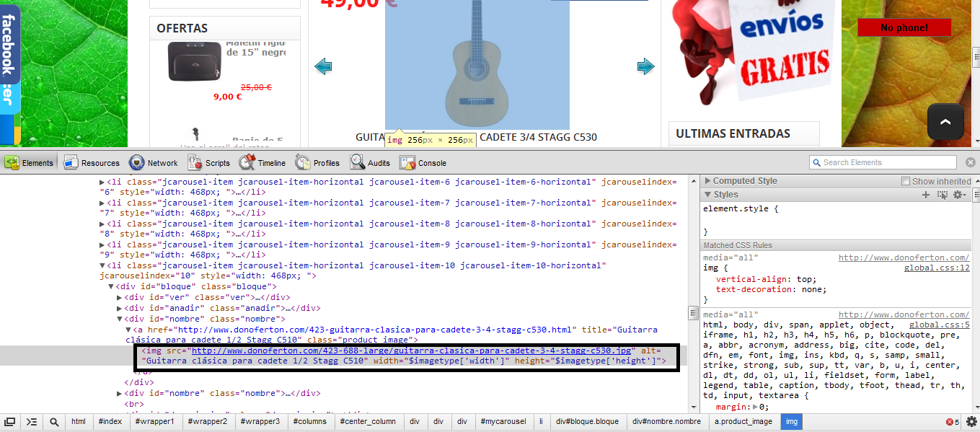Toggle the console drawer icon
Viewport: 980px width, 432px height.
pyautogui.click(x=31, y=421)
